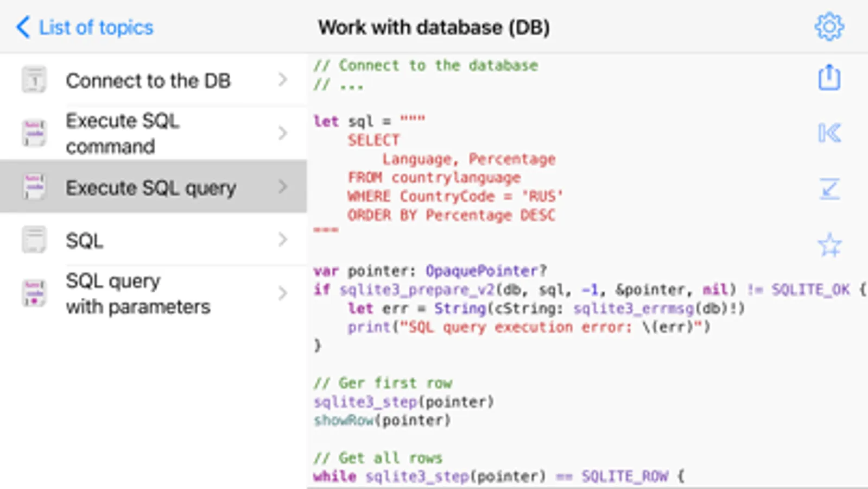The image size is (868, 489).
Task: Tap the back chevron icon
Action: pos(23,27)
